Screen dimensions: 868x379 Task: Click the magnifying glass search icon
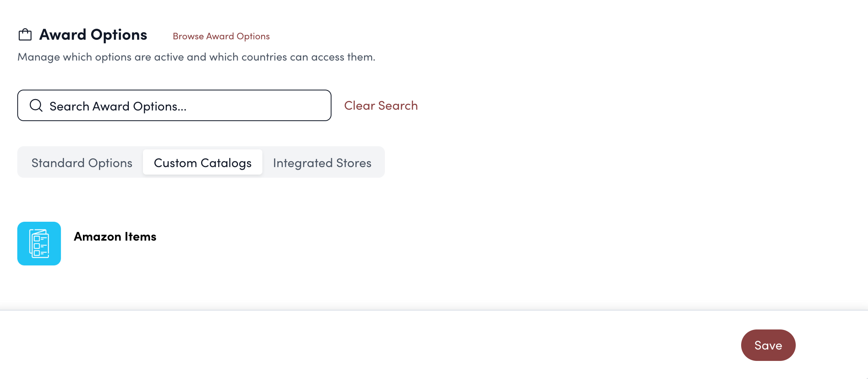pyautogui.click(x=36, y=105)
